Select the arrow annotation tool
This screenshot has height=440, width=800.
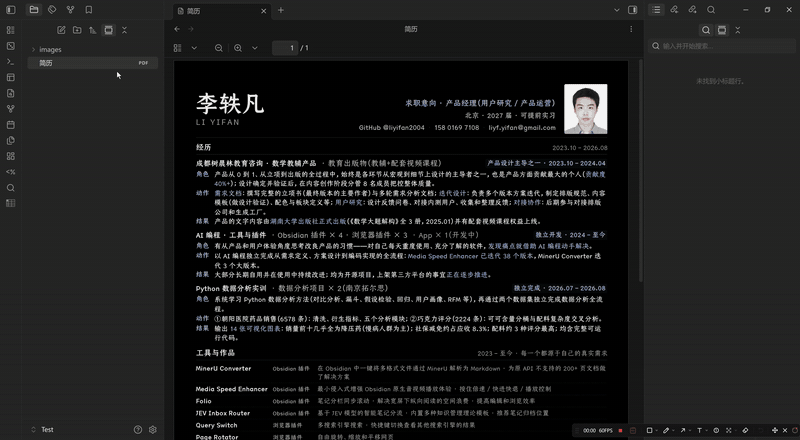pyautogui.click(x=683, y=430)
